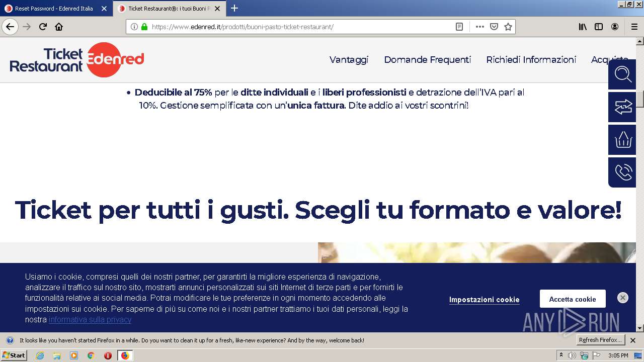The image size is (644, 362).
Task: Save page to Pocket
Action: pyautogui.click(x=494, y=27)
